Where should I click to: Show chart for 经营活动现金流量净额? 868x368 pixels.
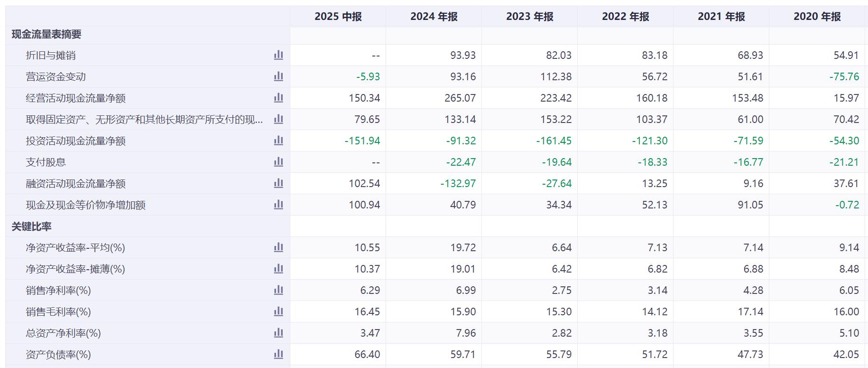click(x=278, y=98)
